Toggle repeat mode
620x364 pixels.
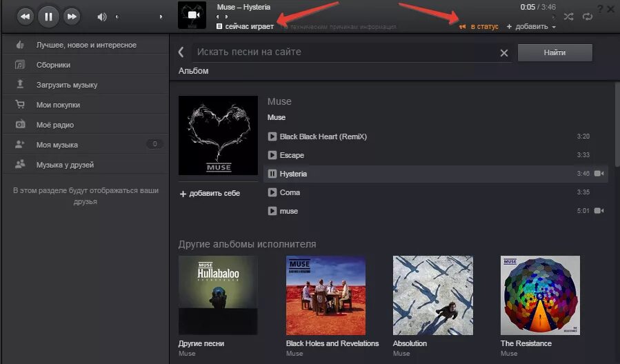click(587, 17)
